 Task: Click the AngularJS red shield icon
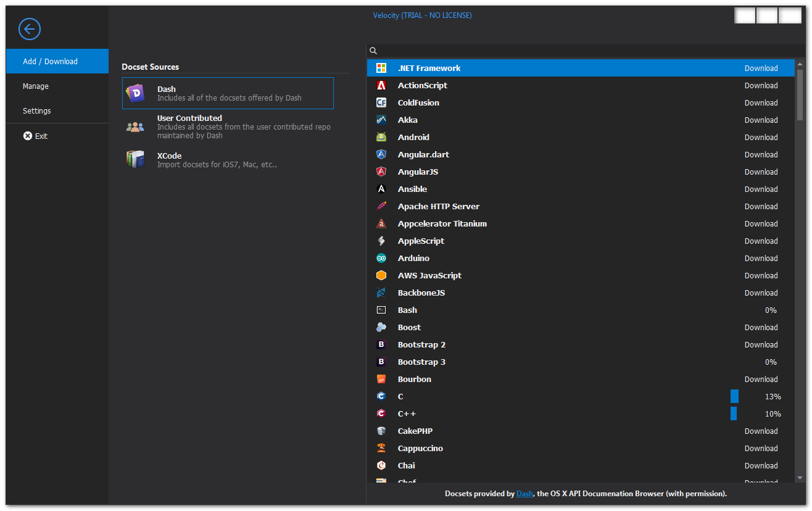tap(381, 172)
